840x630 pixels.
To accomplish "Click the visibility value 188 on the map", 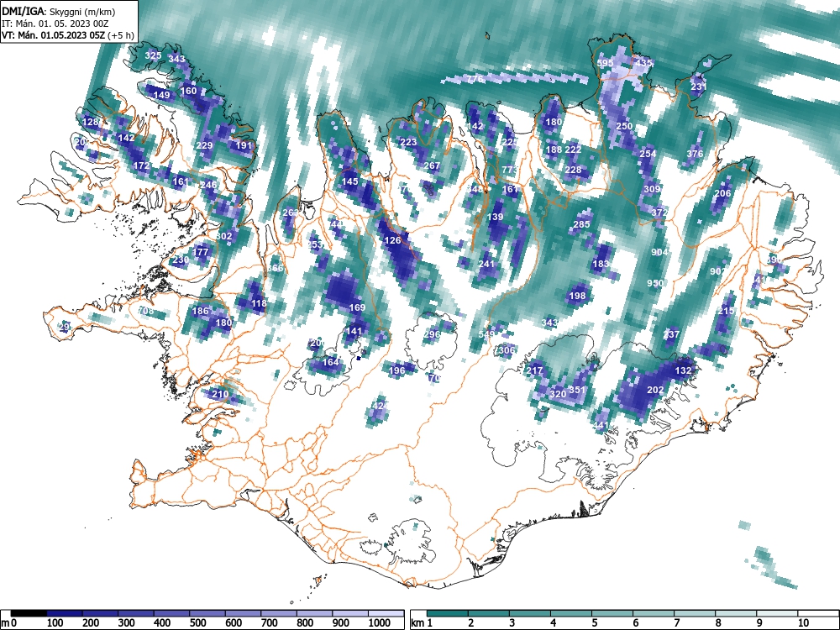I will [554, 150].
